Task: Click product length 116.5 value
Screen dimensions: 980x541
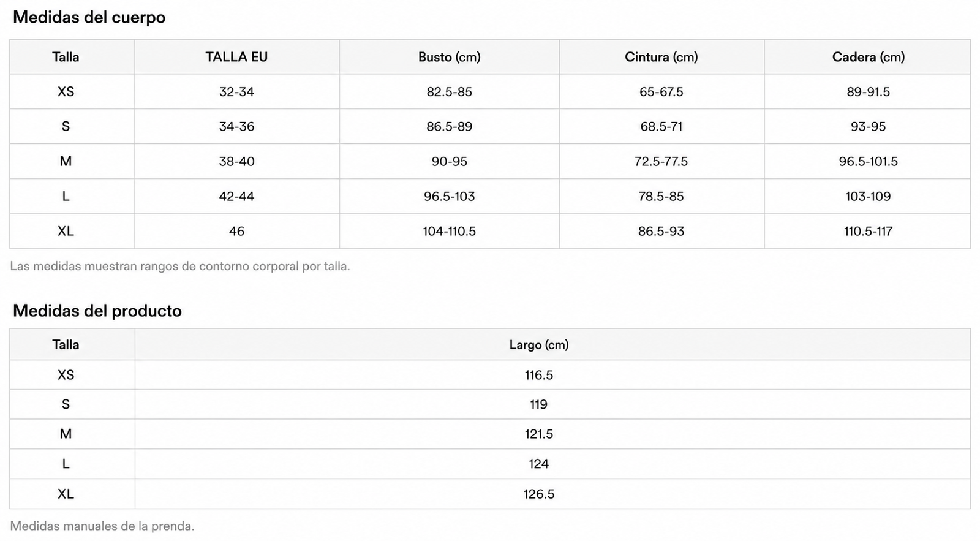Action: tap(539, 375)
